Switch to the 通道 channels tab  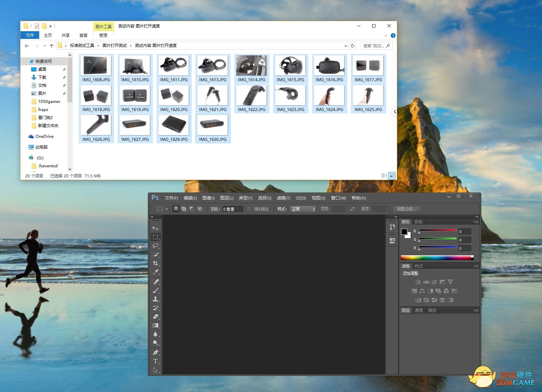tap(419, 311)
